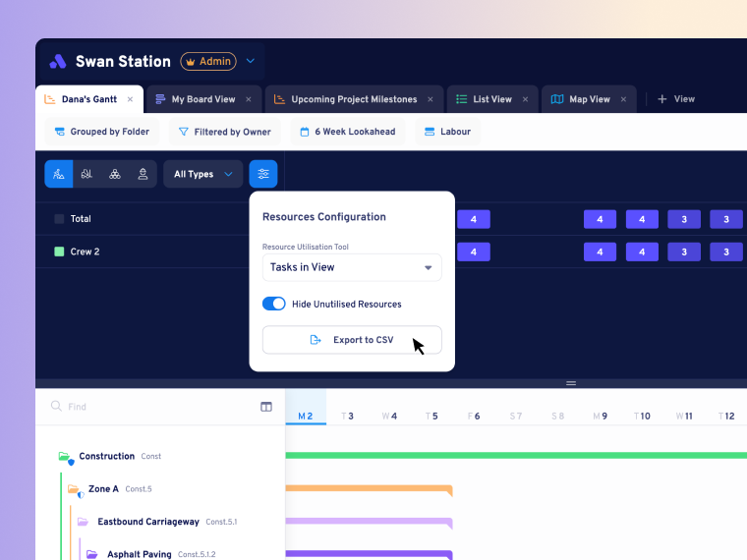The height and width of the screenshot is (560, 747).
Task: Open My Board View tab
Action: click(x=203, y=99)
